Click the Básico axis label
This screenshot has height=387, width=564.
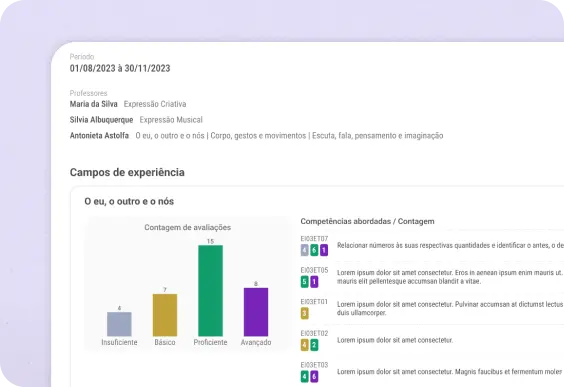[x=165, y=342]
